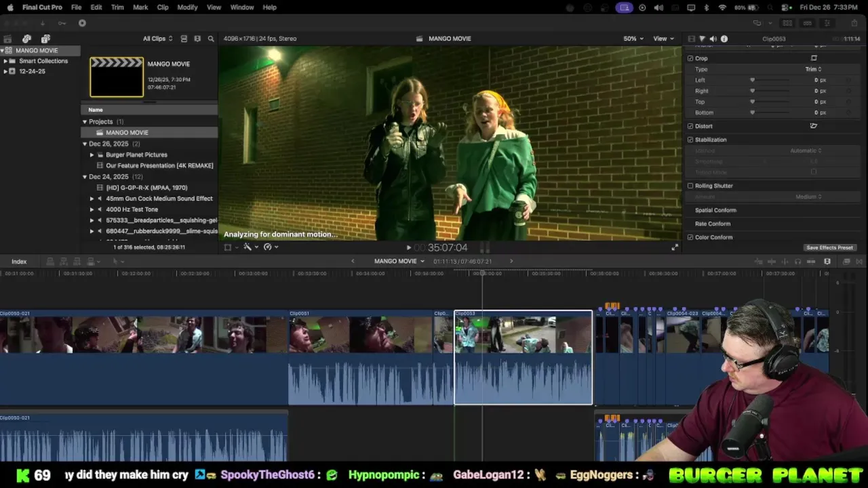Click the viewer fullscreen arrows icon
The width and height of the screenshot is (868, 488).
coord(675,247)
